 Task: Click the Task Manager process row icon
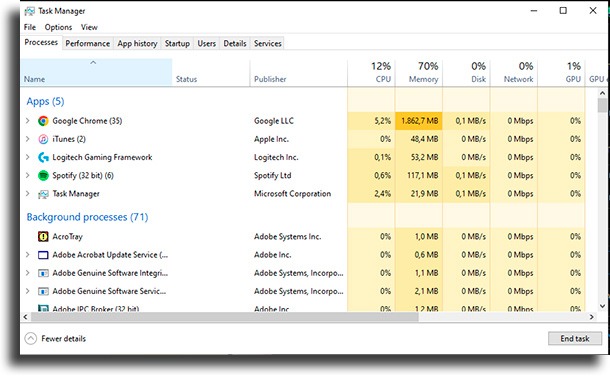[43, 194]
